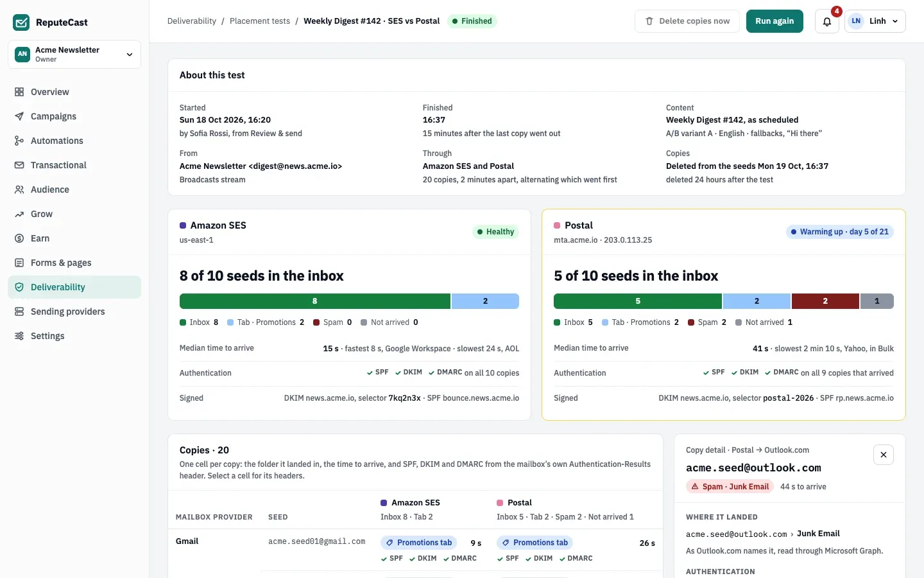The image size is (924, 578).
Task: Click DMARC check under Gmail Postal cell
Action: tap(576, 559)
